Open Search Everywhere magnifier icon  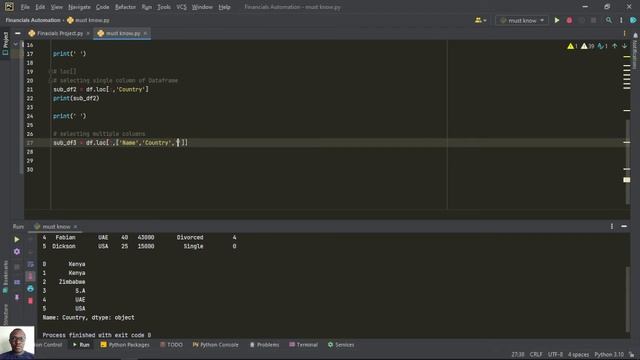(609, 20)
